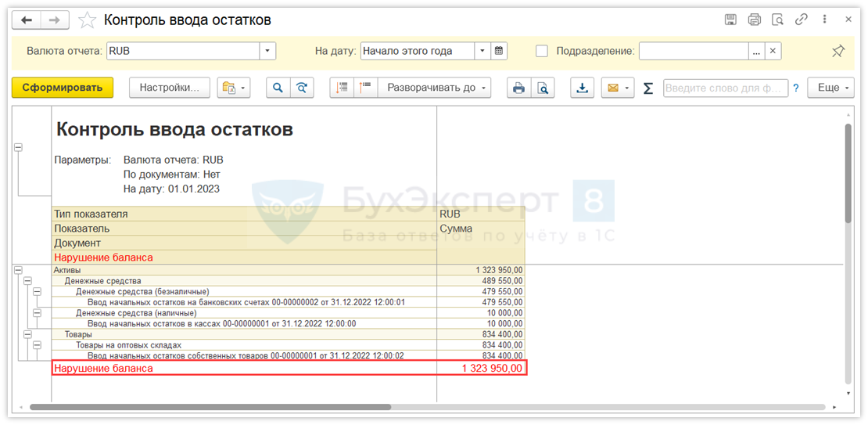868x425 pixels.
Task: Open the three-dot menu in title bar
Action: [825, 20]
